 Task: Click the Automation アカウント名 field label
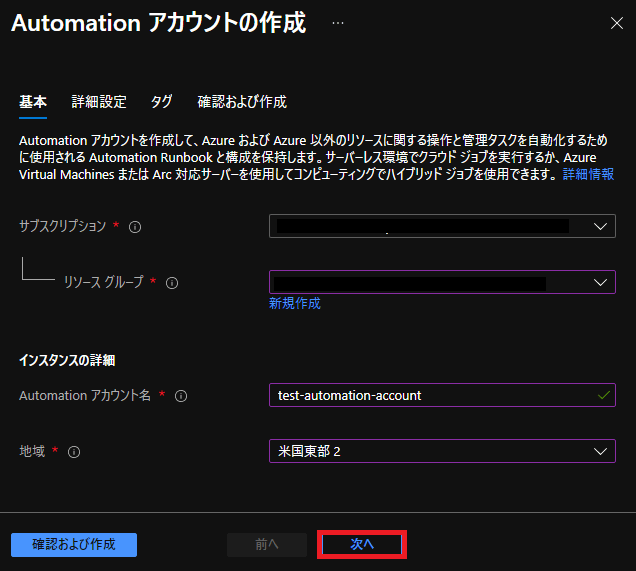(x=85, y=395)
